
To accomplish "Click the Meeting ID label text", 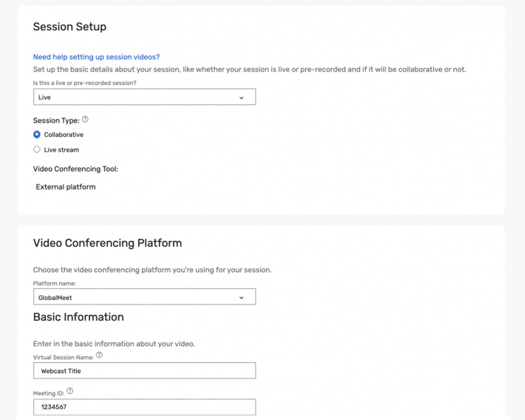I will click(49, 393).
